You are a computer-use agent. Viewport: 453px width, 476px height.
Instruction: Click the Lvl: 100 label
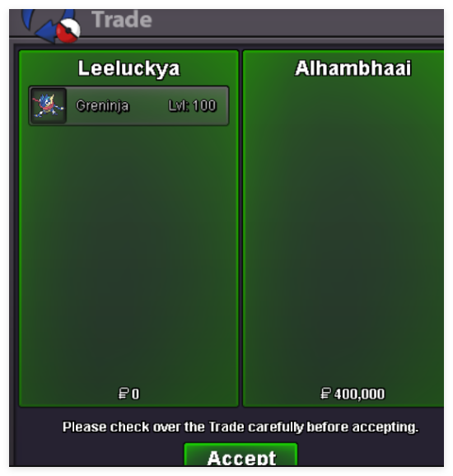pyautogui.click(x=193, y=105)
